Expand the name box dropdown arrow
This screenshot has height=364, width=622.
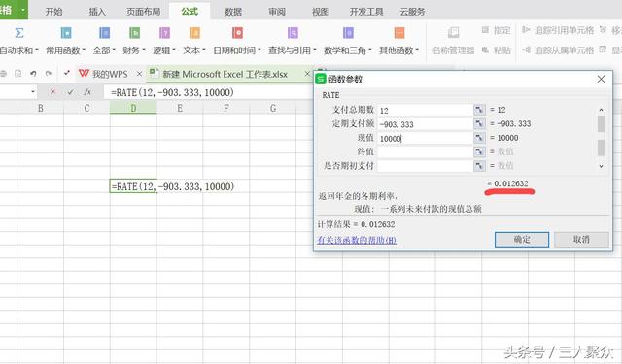coord(33,92)
